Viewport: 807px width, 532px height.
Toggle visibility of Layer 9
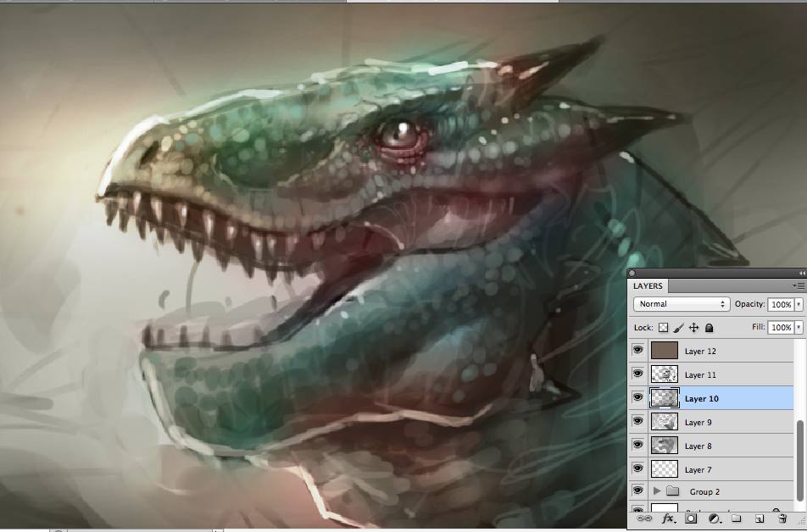(x=637, y=421)
